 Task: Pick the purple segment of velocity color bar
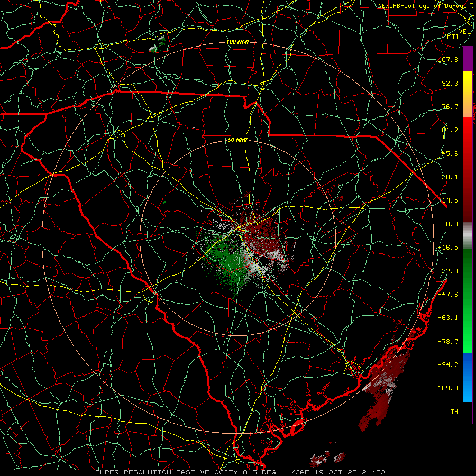[x=467, y=59]
